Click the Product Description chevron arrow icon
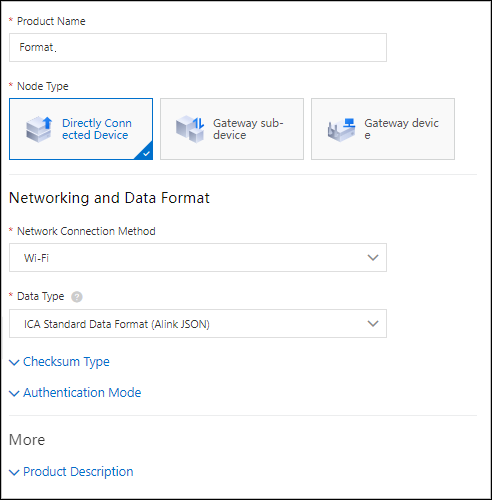This screenshot has width=492, height=500. click(14, 472)
